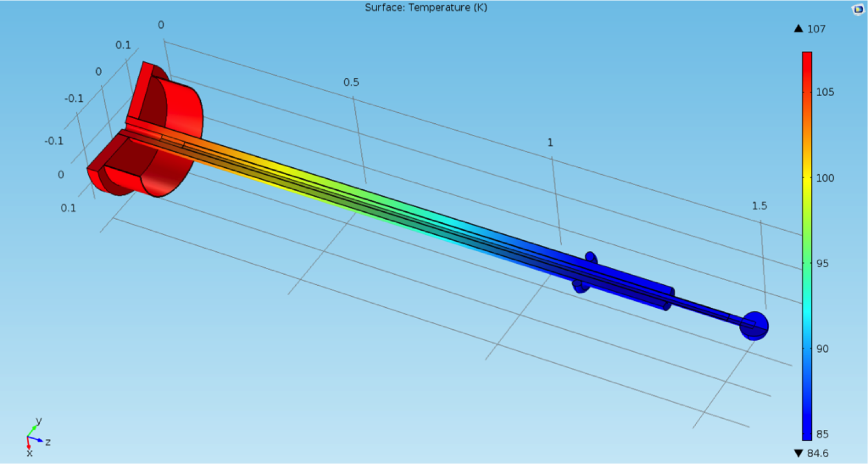Click the legend label '100'

826,178
